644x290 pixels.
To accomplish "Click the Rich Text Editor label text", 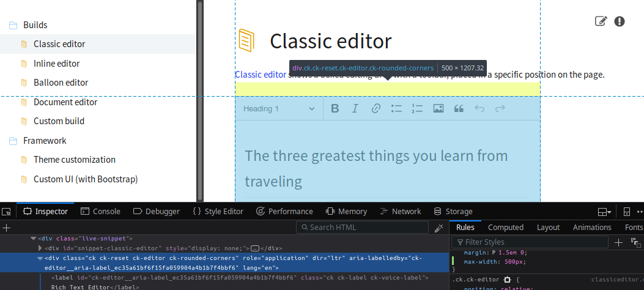I will coord(81,287).
